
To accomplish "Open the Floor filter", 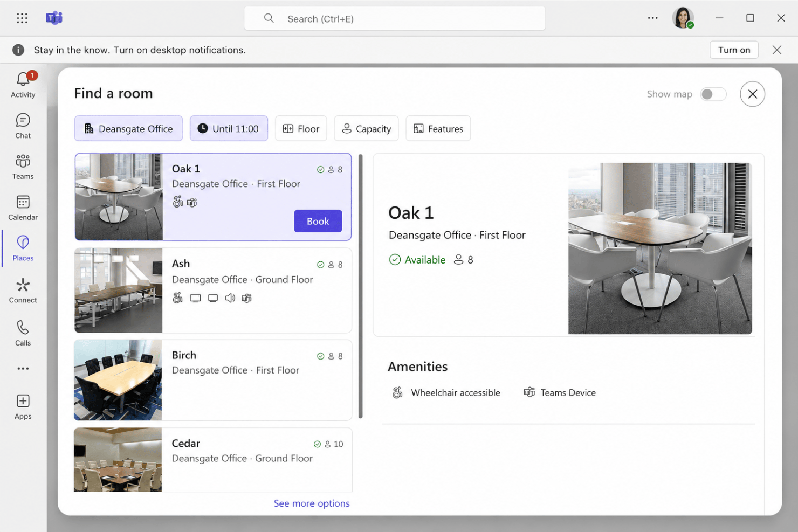I will click(x=301, y=128).
